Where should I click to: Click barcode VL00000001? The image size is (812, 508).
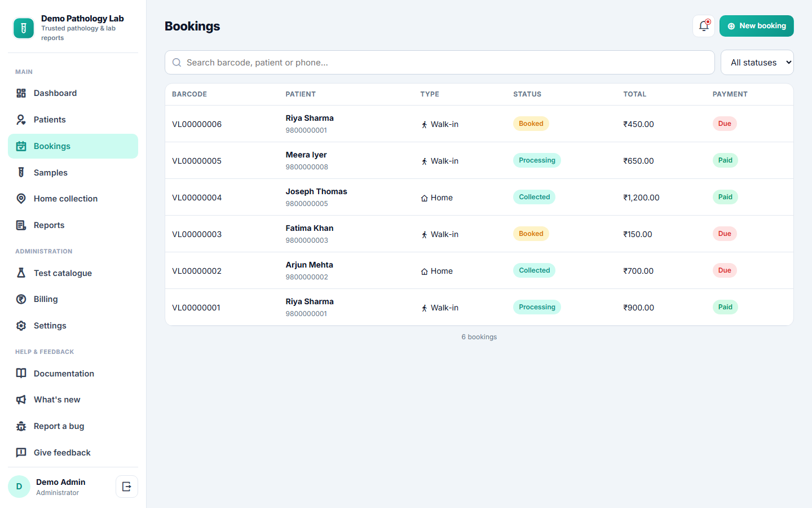click(196, 308)
